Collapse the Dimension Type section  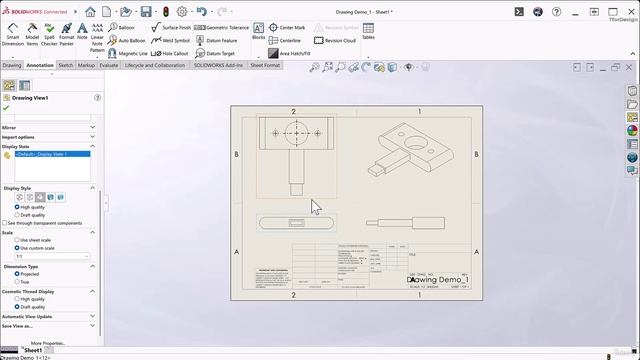pyautogui.click(x=93, y=266)
